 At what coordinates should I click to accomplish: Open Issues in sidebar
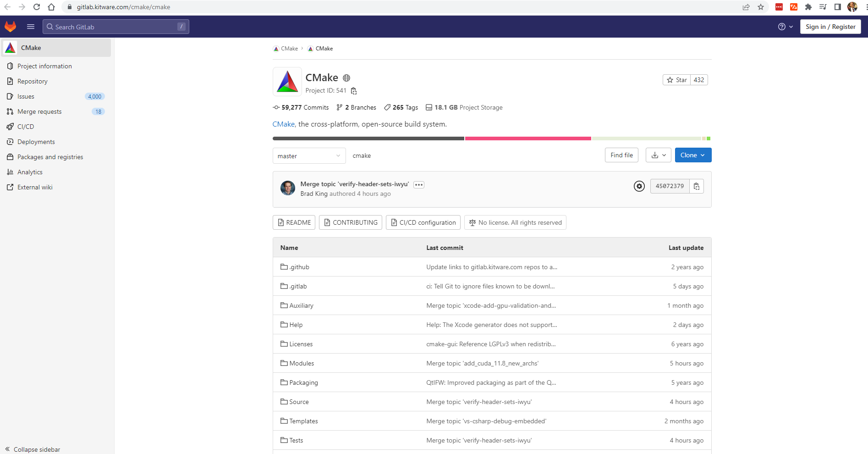pyautogui.click(x=26, y=96)
